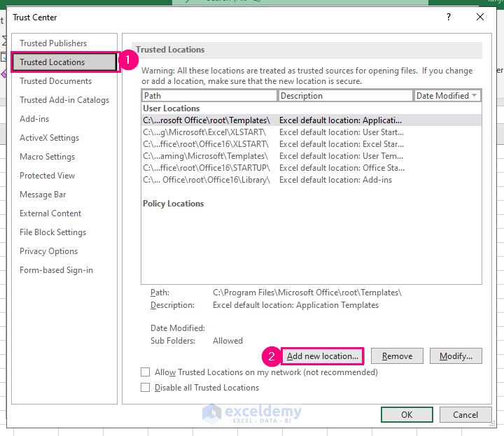Confirm with the OK button
Screen dimensions: 504x436
(x=407, y=415)
